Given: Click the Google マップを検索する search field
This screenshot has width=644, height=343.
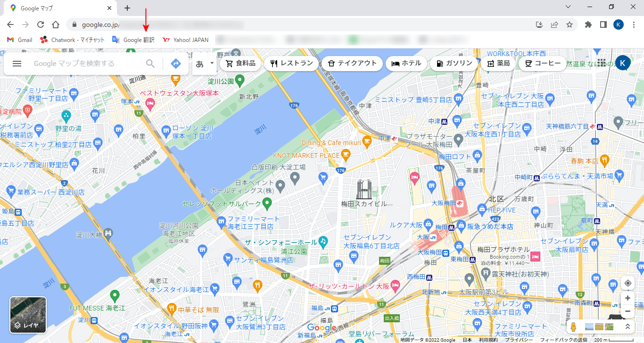Looking at the screenshot, I should [x=85, y=64].
